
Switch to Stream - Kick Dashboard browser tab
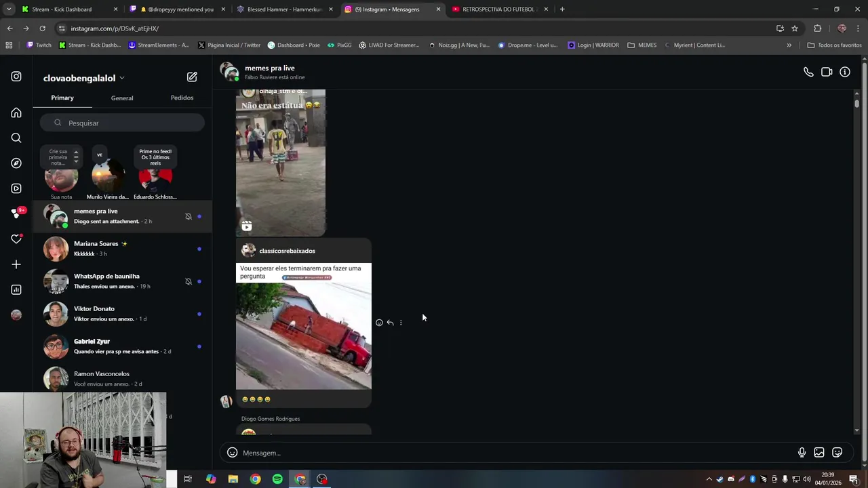click(70, 9)
